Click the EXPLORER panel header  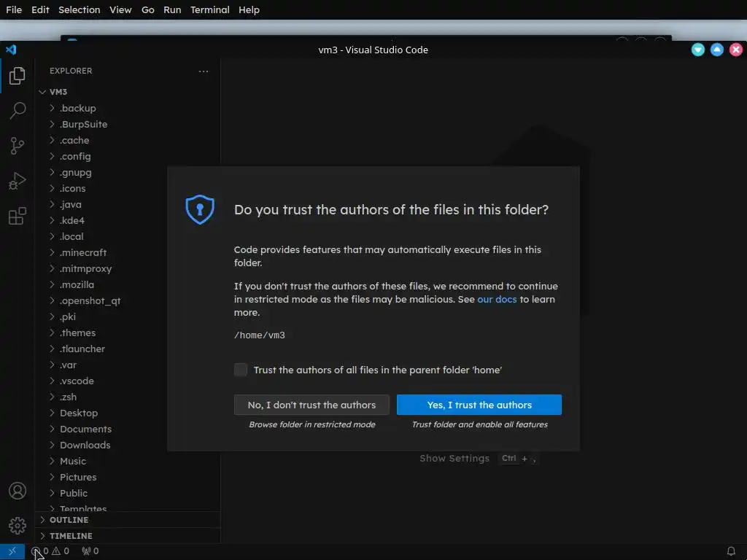click(71, 71)
